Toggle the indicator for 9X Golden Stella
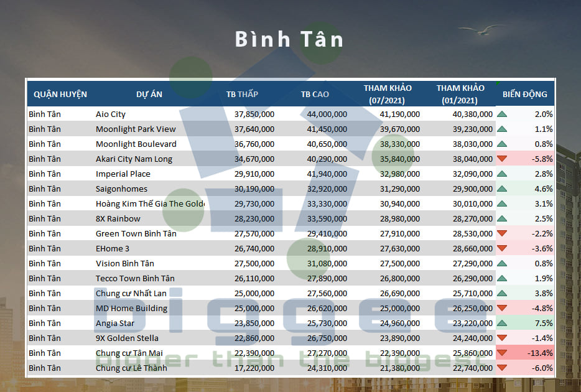The image size is (581, 392). [501, 338]
